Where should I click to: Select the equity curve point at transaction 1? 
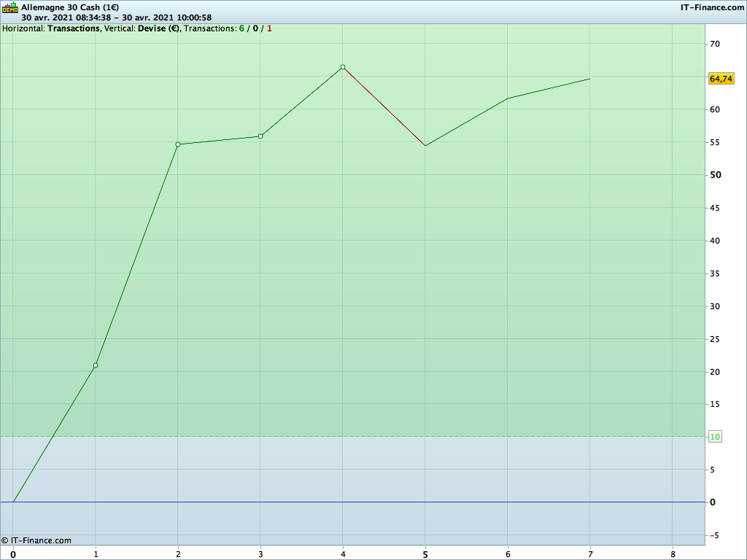[96, 365]
